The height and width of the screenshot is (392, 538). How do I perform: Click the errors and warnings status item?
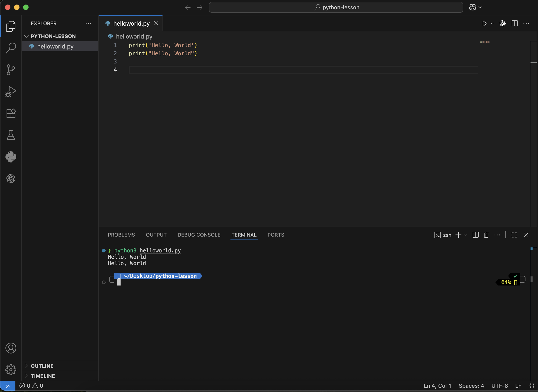[31, 386]
